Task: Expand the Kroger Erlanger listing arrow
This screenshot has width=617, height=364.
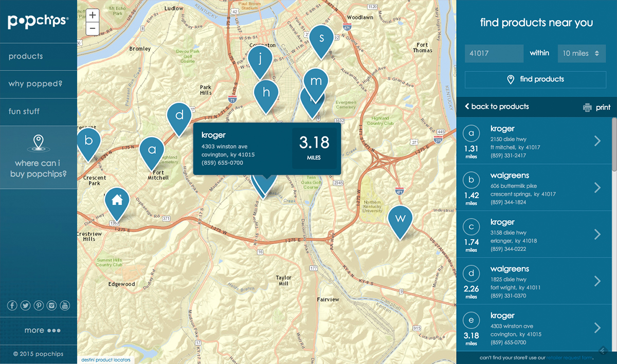Action: [x=597, y=234]
